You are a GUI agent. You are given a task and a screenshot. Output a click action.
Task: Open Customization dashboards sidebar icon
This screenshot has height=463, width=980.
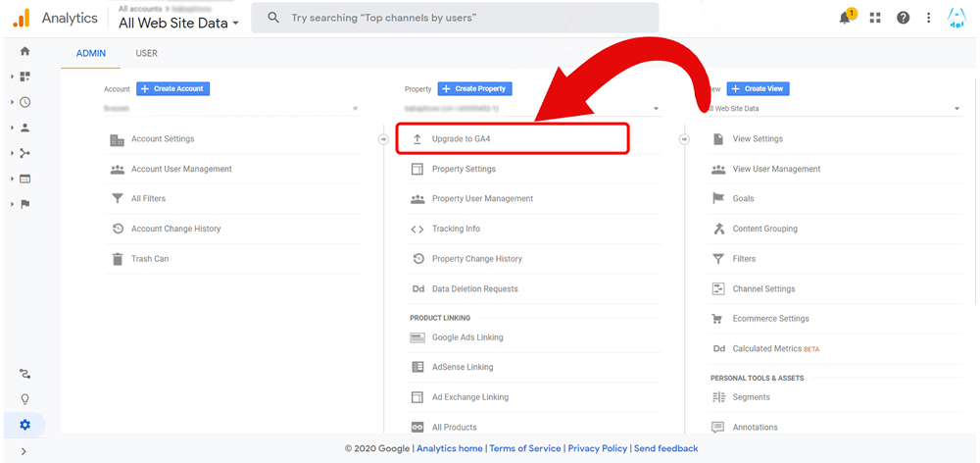[25, 77]
